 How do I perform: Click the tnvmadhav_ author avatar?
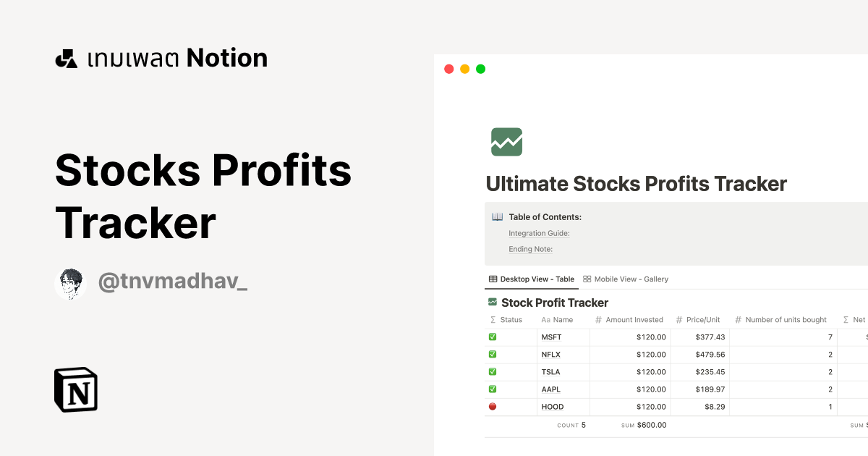tap(70, 283)
